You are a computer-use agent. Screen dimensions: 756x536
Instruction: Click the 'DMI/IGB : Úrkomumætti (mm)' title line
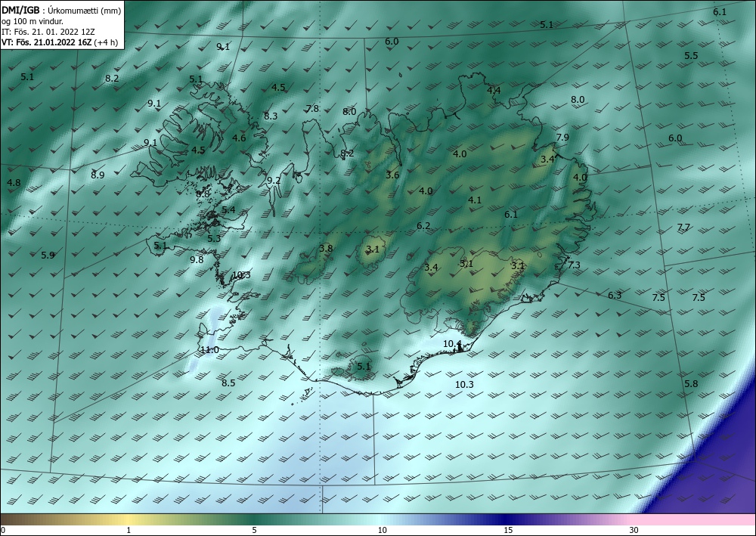click(61, 10)
